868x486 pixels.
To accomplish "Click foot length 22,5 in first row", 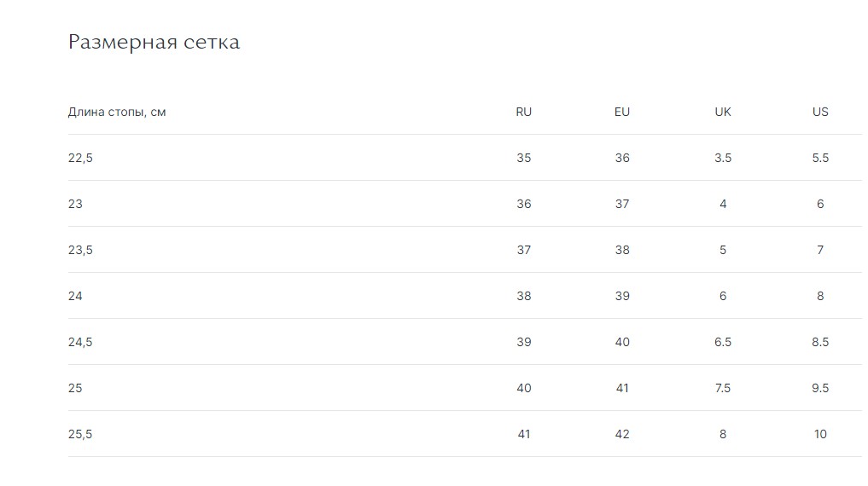I will tap(80, 158).
